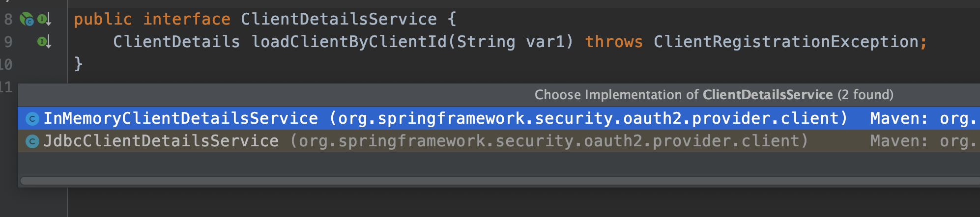
Task: Click the Maven library label on the Jdbc row
Action: (x=924, y=141)
